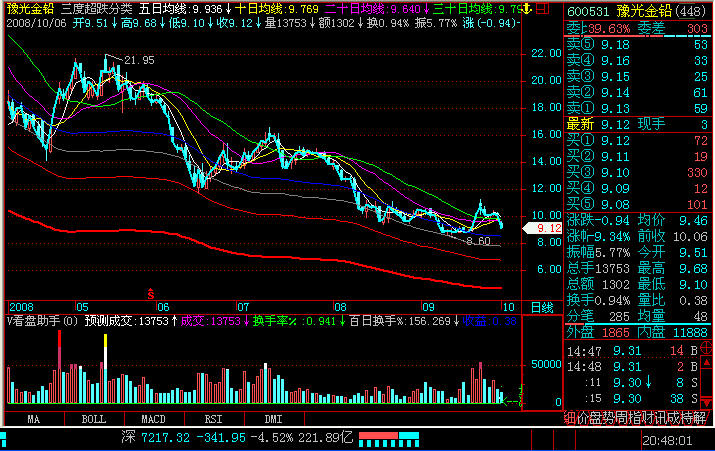Click the 豫光金铅 title above the chart
The height and width of the screenshot is (451, 715).
click(x=30, y=9)
